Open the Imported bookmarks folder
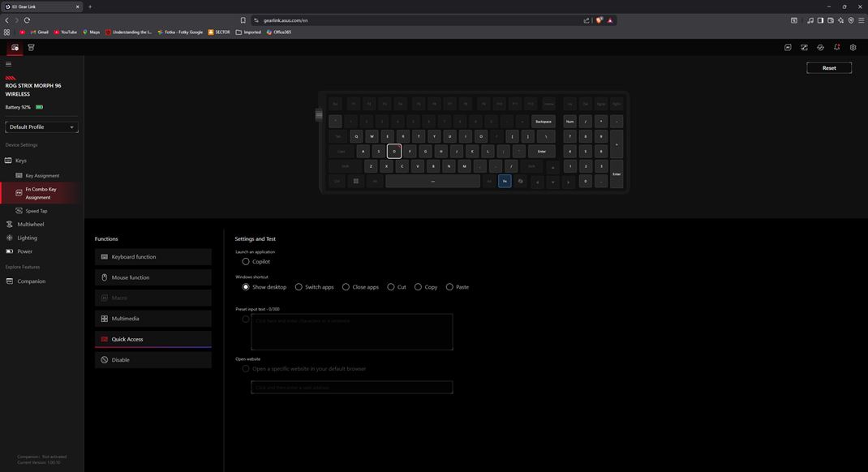Screen dimensions: 868x472 tap(248, 32)
